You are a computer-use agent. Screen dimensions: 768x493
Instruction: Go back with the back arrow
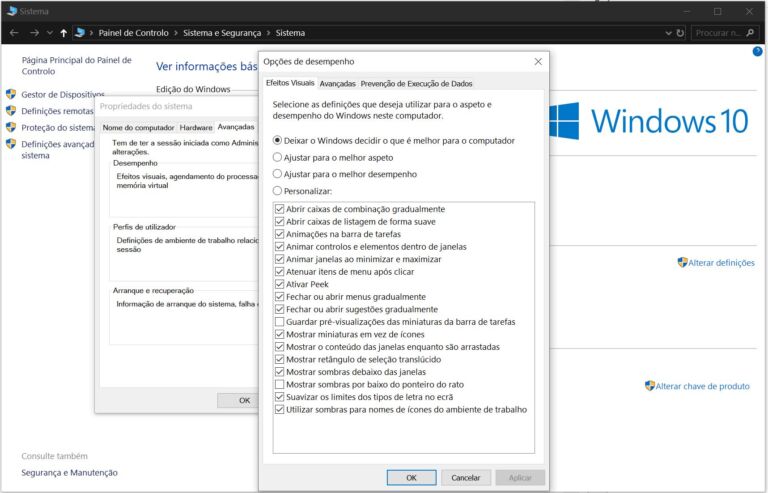pos(14,33)
